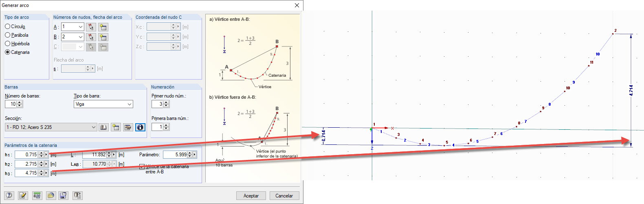Click the Primer nudo núm. field showing 3
644x204 pixels.
[x=158, y=104]
